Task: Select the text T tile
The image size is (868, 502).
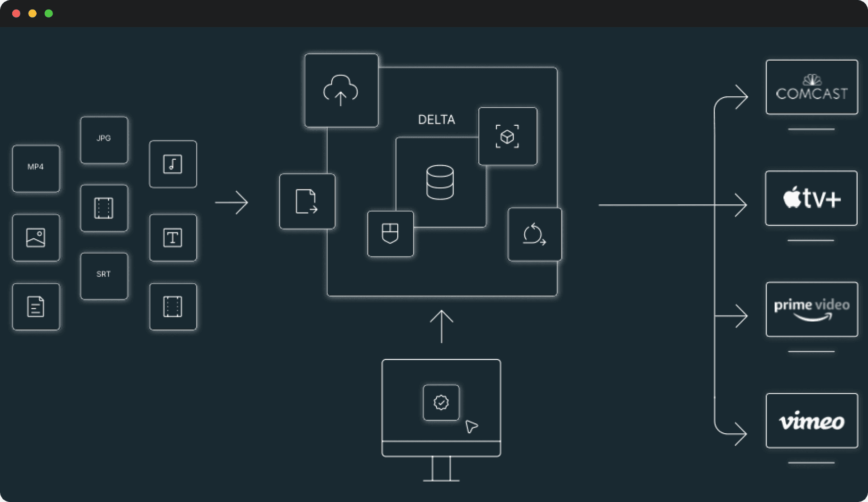Action: click(x=173, y=237)
